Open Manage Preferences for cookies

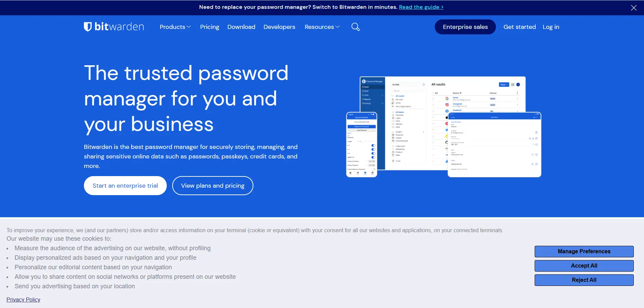584,252
